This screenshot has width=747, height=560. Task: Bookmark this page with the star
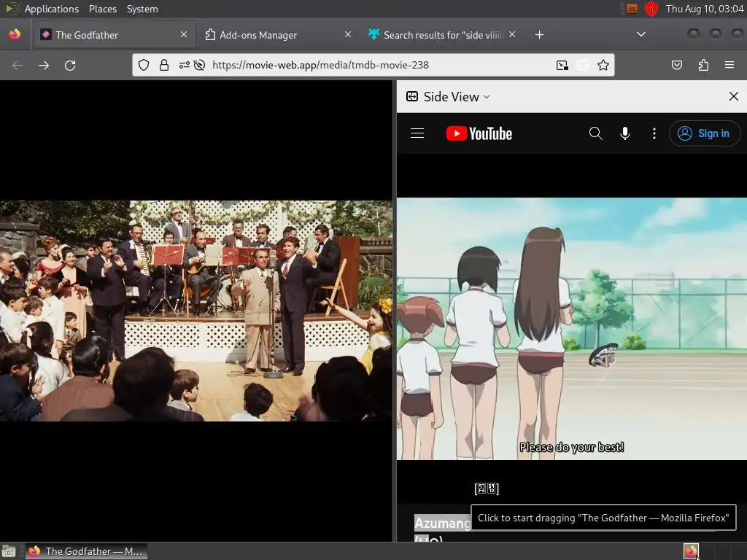click(x=603, y=65)
